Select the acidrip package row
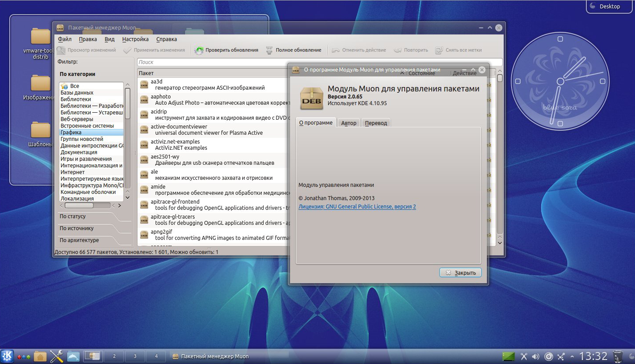 (x=214, y=115)
